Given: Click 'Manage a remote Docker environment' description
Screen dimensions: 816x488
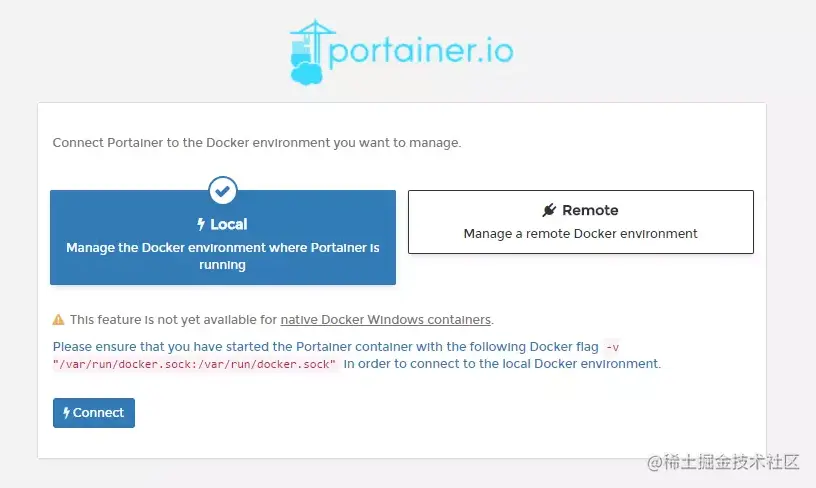Looking at the screenshot, I should coord(580,234).
